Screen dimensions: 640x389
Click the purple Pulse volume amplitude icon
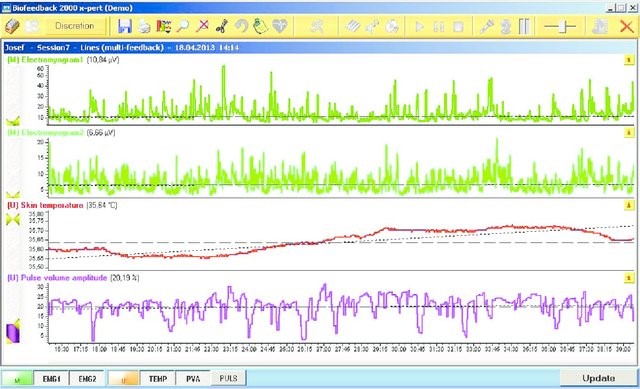pos(13,331)
